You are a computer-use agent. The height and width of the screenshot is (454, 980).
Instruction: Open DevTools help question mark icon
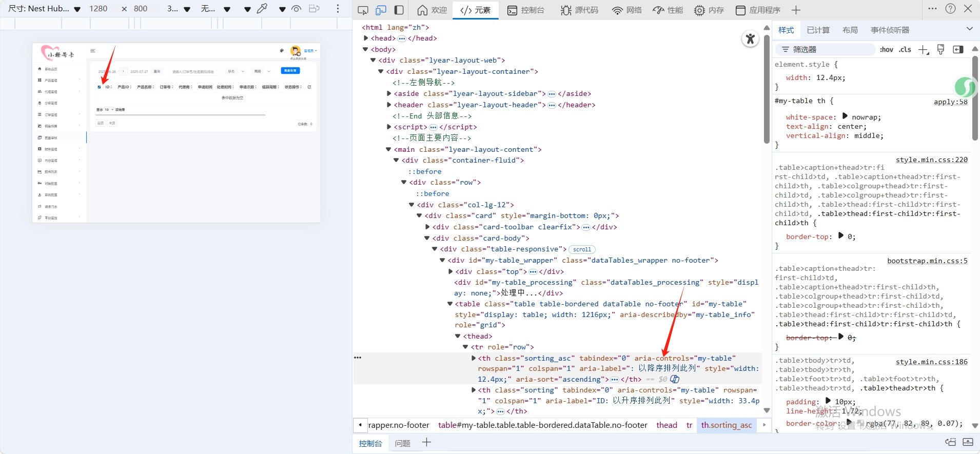pos(950,9)
